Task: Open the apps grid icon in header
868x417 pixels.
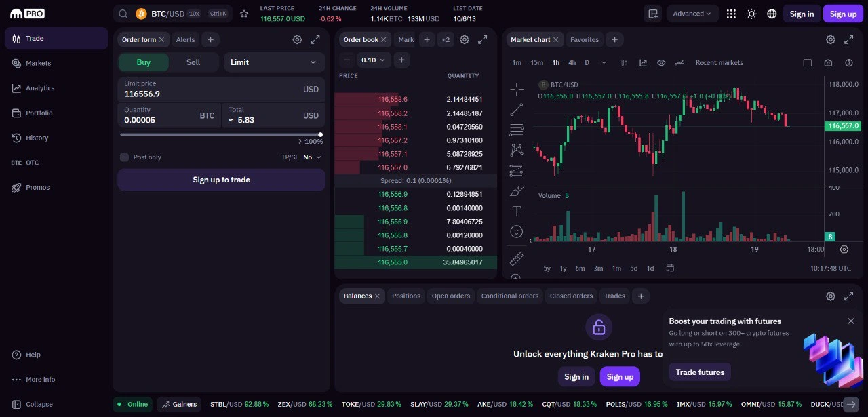Action: pos(731,14)
